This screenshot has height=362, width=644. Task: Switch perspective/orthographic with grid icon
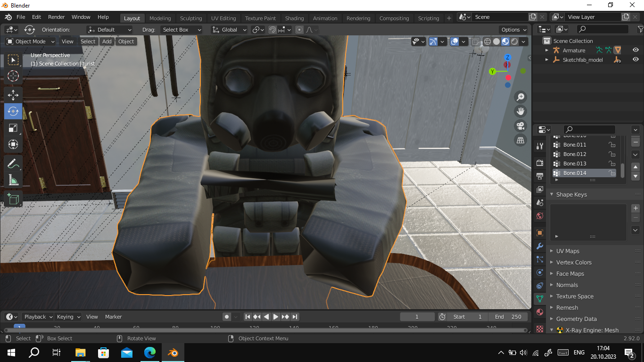click(x=520, y=140)
